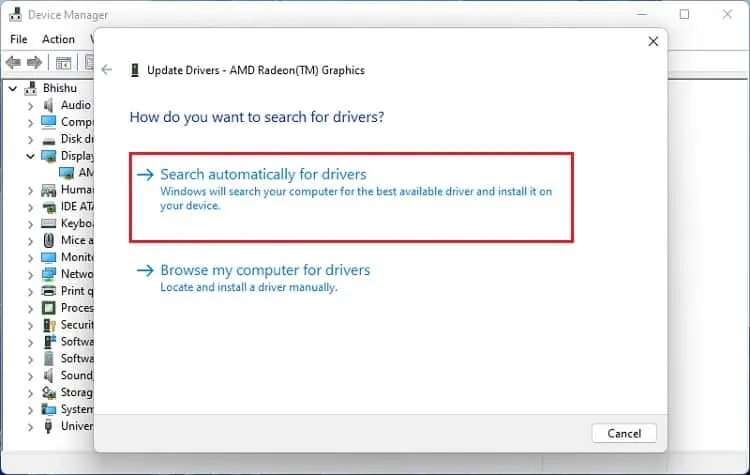750x475 pixels.
Task: Expand the Storage controllers category
Action: point(31,393)
